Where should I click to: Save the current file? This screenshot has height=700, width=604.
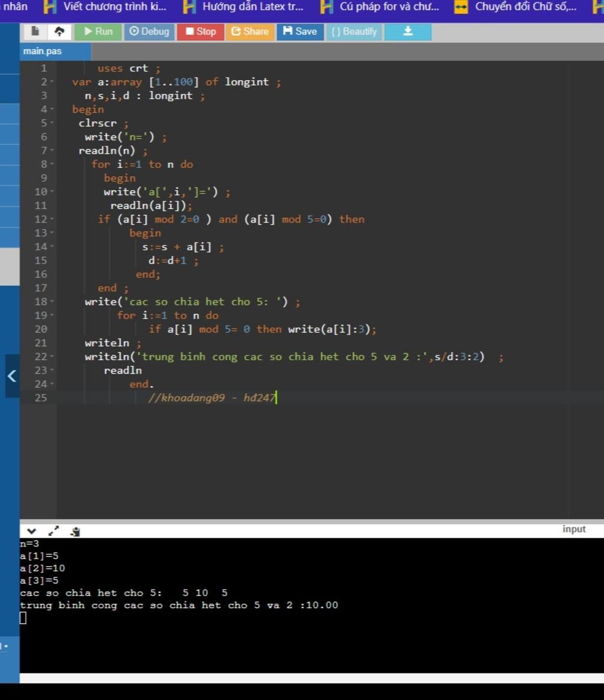(300, 32)
